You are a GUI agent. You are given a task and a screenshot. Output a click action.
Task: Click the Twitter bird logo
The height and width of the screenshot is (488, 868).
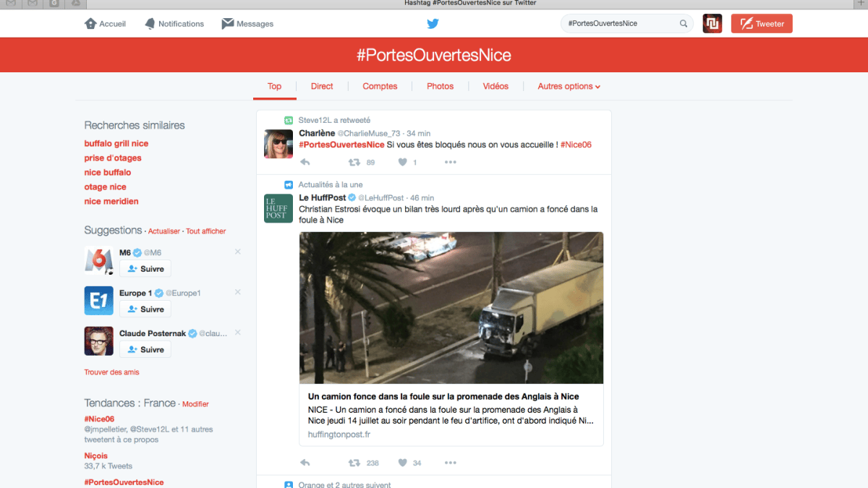(x=433, y=24)
